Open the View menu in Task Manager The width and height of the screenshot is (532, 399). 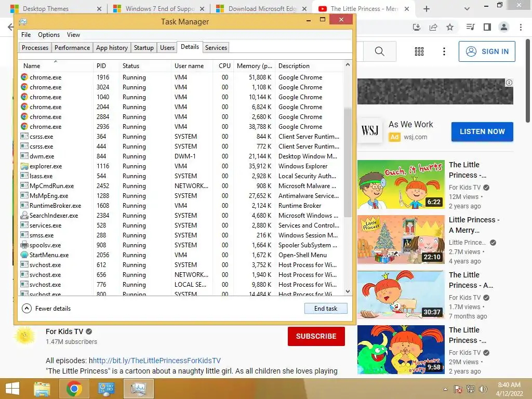click(x=73, y=35)
